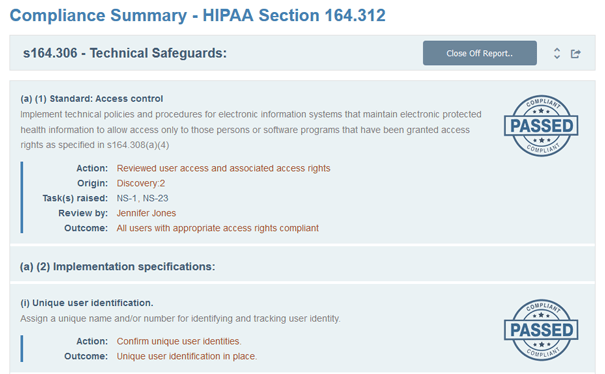This screenshot has height=374, width=605.
Task: Click the Unique user identification PASSED stamp
Action: (541, 330)
